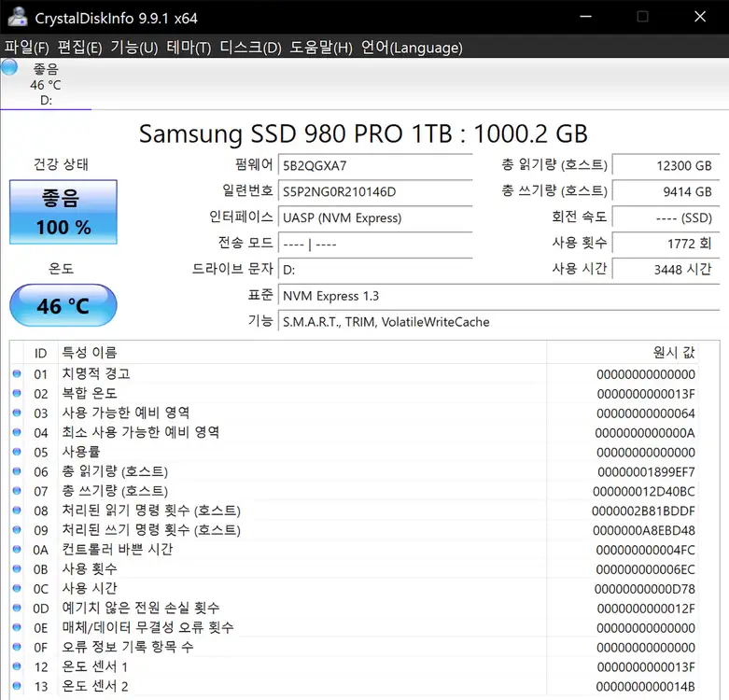Click power on count value 1772 회

(666, 244)
